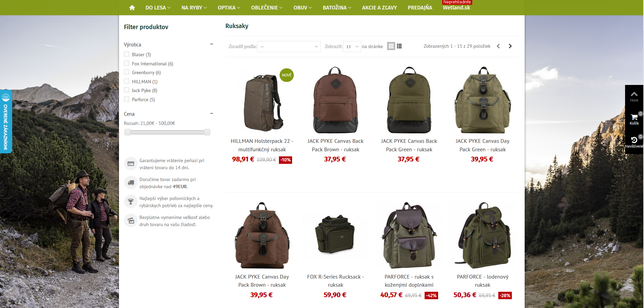Open FOX R-Series Rucksack product link
This screenshot has width=644, height=308.
point(335,281)
